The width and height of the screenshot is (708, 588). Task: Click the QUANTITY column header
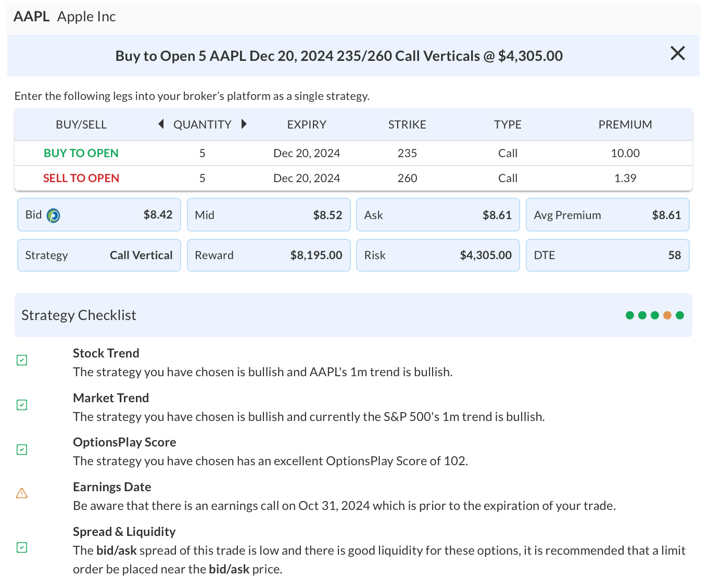pos(202,124)
